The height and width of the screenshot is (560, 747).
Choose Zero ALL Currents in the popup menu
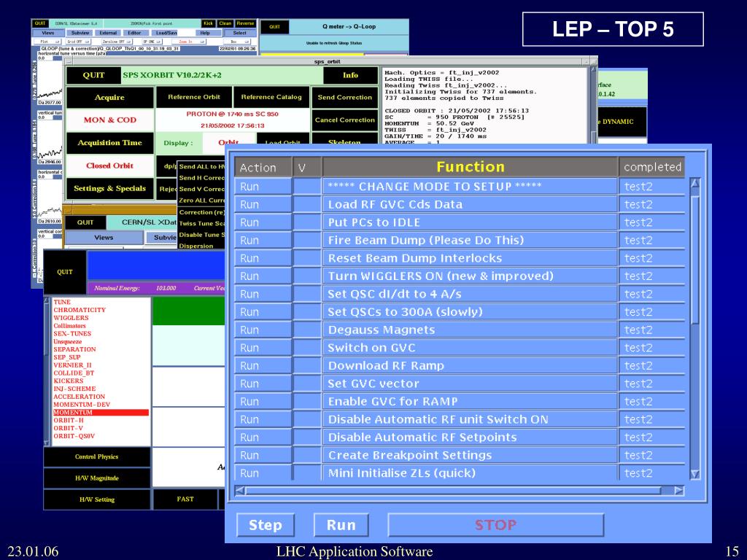click(201, 201)
